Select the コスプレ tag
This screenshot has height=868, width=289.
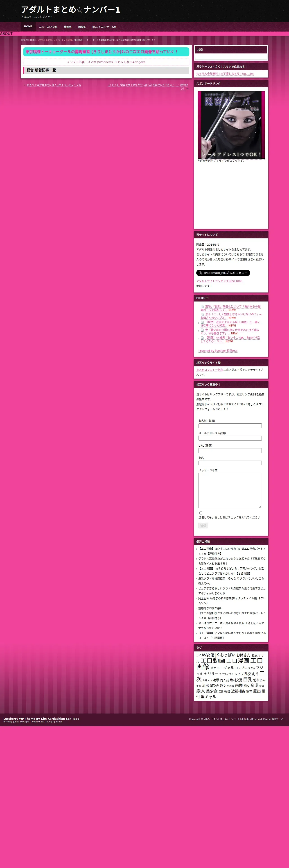(241, 668)
